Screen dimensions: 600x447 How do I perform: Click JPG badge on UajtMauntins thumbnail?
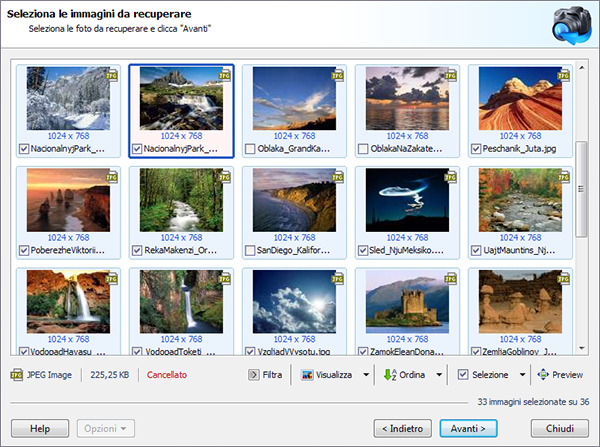click(x=564, y=177)
